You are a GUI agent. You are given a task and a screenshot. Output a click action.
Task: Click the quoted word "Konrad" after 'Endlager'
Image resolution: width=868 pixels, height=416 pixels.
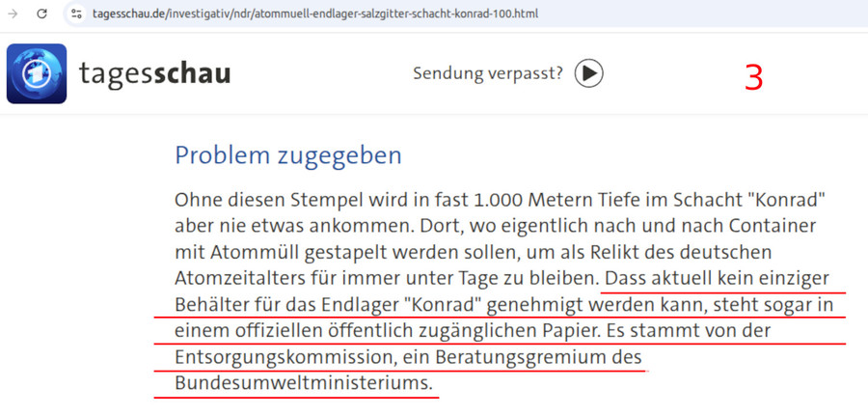(x=440, y=305)
